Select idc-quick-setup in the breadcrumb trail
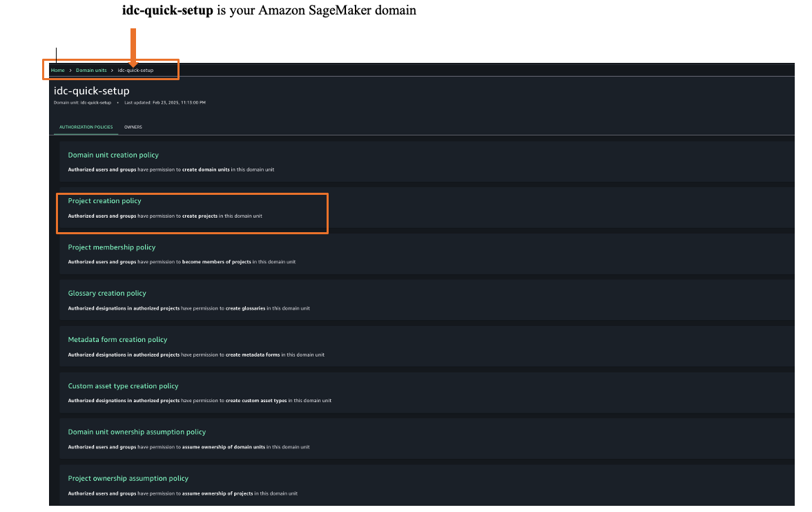The width and height of the screenshot is (812, 512). [x=137, y=70]
